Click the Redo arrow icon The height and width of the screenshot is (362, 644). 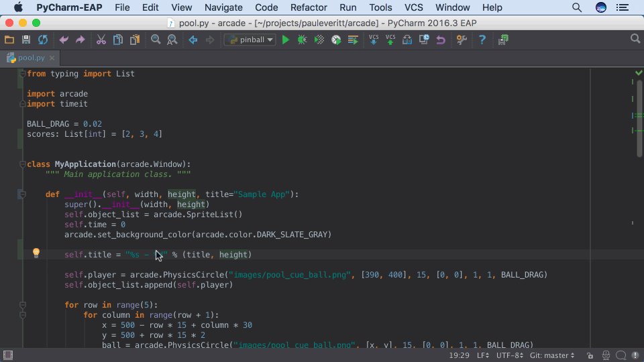(x=80, y=40)
